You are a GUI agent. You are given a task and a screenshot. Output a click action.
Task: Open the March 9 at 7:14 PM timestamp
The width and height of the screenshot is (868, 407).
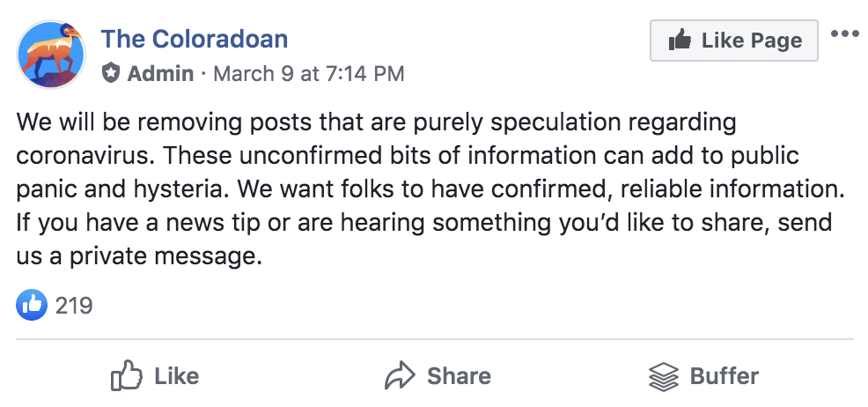pos(309,73)
